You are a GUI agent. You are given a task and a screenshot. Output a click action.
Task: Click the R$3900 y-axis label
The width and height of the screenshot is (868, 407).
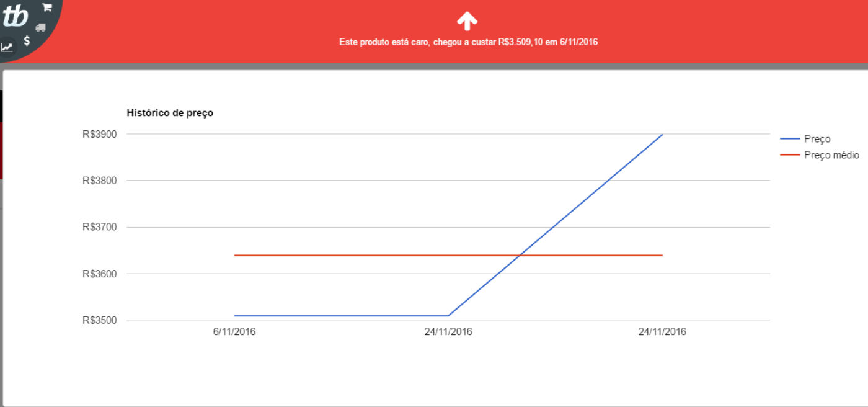pos(100,134)
